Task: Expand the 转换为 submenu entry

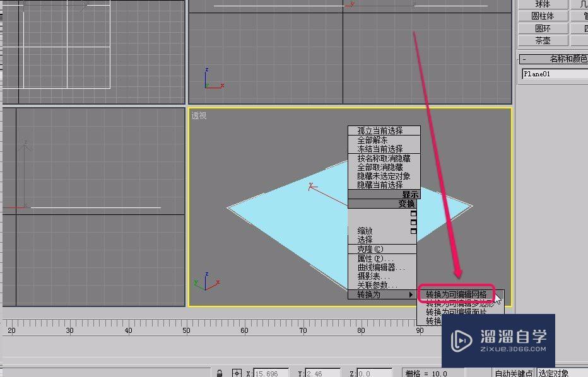Action: 382,294
